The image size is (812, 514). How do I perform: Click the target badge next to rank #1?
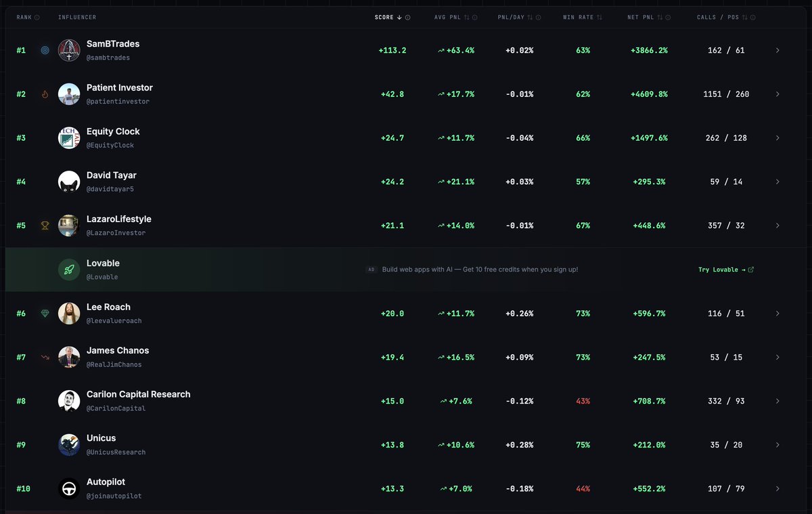click(45, 50)
